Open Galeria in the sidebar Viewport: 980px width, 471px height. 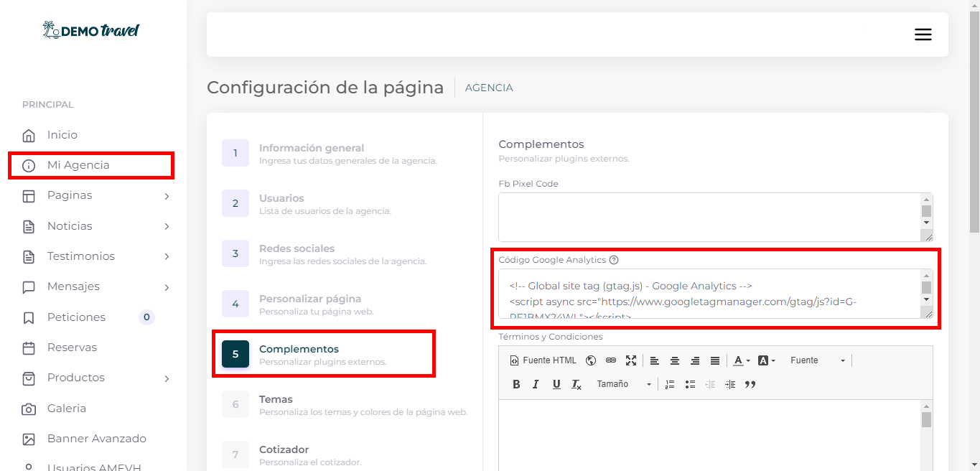[67, 409]
